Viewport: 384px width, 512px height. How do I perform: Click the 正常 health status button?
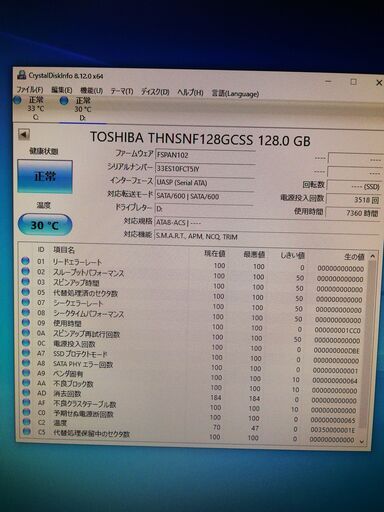point(45,176)
